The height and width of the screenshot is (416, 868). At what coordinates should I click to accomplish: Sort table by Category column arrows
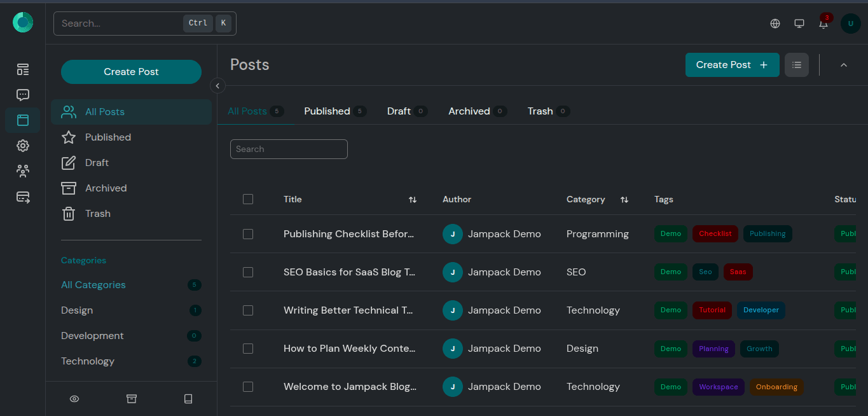tap(624, 200)
